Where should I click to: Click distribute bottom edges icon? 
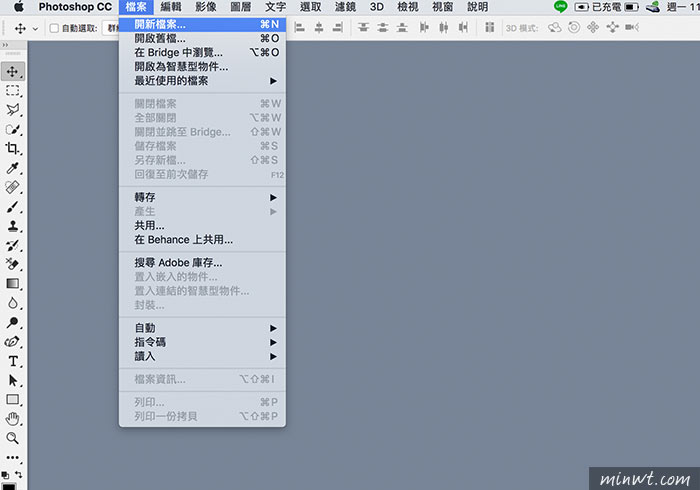pyautogui.click(x=402, y=28)
